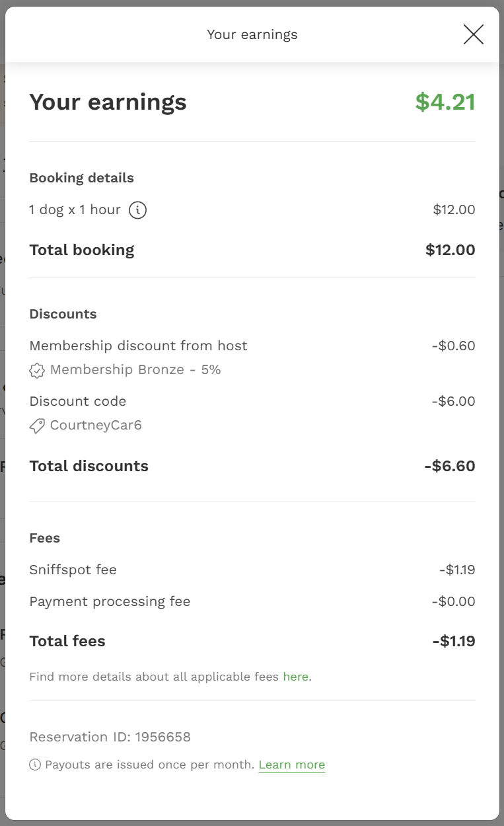Click the bold Your earnings heading
504x826 pixels.
pos(108,102)
